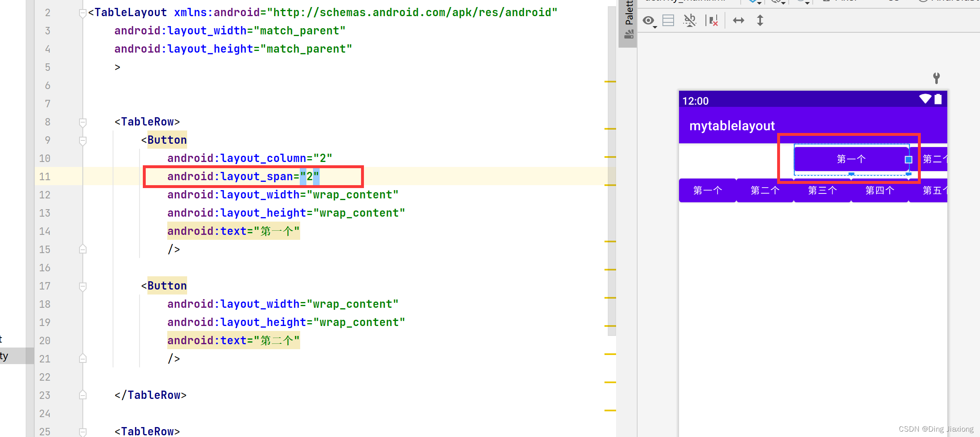980x437 pixels.
Task: Toggle layout width with horizontal arrow icon
Action: click(x=739, y=20)
